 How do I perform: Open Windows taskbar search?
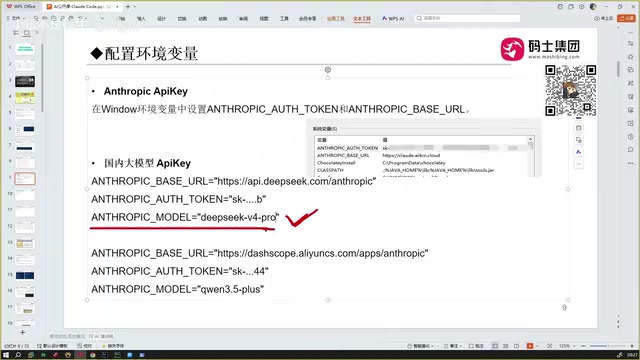pos(18,355)
